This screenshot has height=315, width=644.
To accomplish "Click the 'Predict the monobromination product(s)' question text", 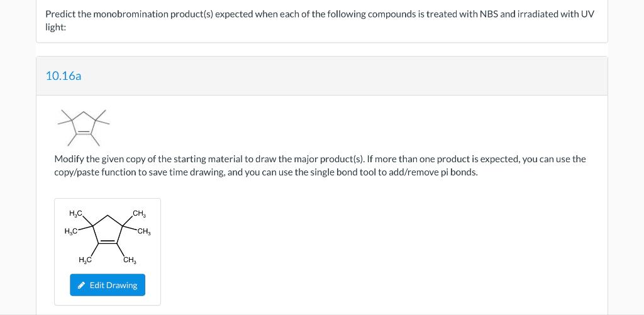I will tap(319, 21).
